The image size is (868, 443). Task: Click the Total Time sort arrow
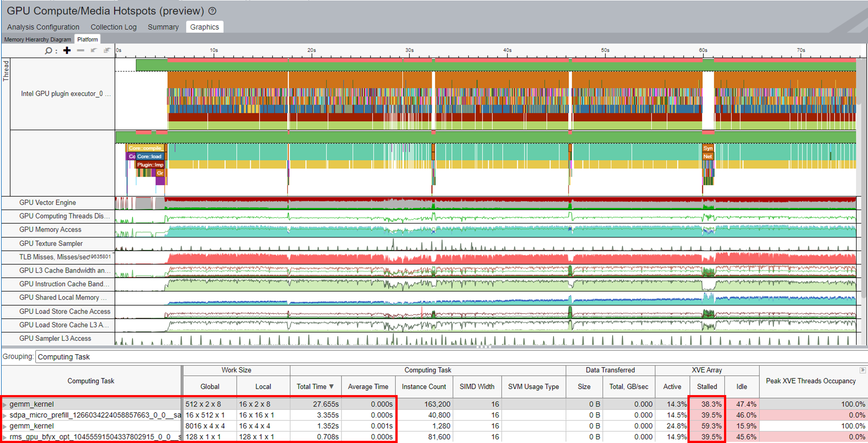(x=331, y=386)
